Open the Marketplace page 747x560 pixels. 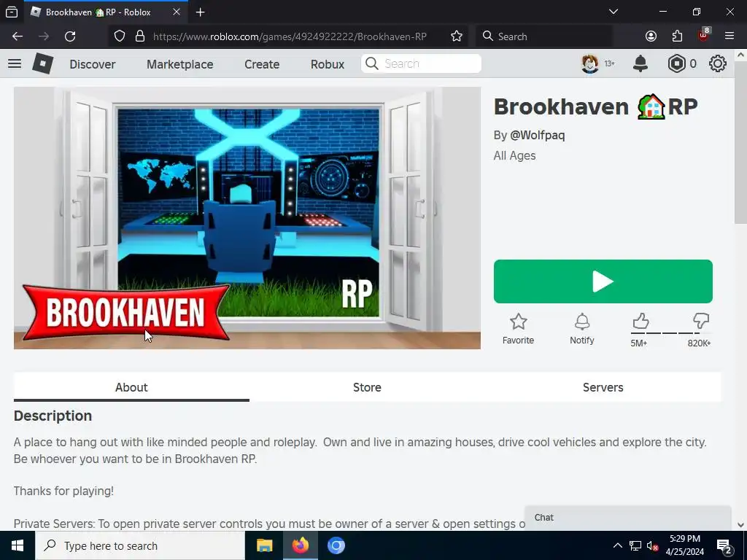point(179,64)
